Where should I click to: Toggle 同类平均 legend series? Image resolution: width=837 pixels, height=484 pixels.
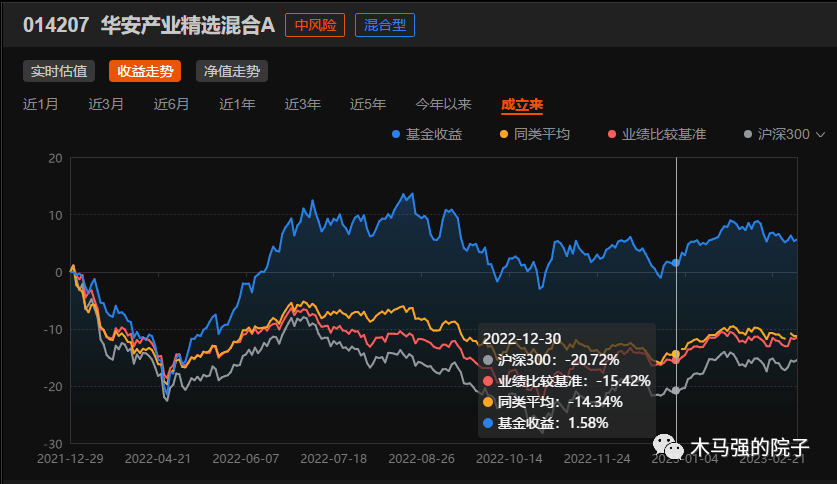point(535,134)
